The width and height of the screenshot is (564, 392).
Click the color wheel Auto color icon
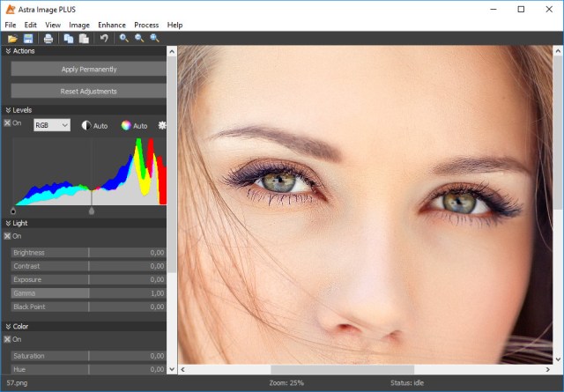[126, 125]
